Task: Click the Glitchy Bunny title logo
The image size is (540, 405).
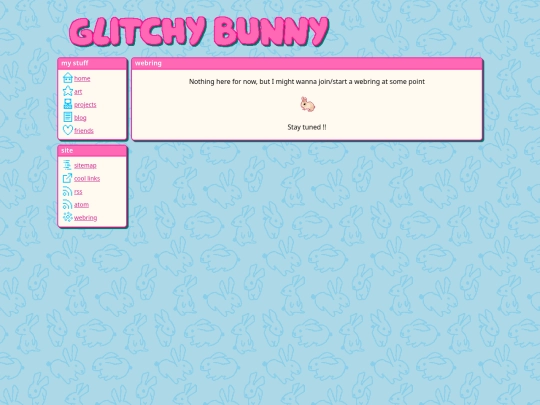Action: click(x=199, y=31)
